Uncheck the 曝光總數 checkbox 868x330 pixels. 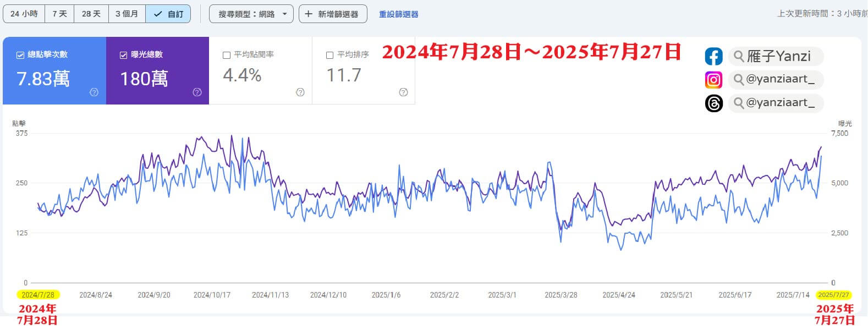pyautogui.click(x=123, y=55)
